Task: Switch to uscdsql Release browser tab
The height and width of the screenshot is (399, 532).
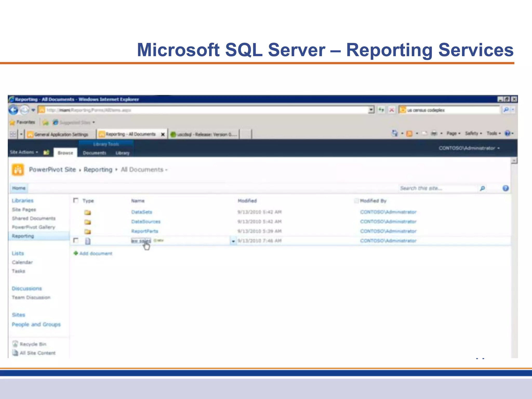Action: pos(204,134)
